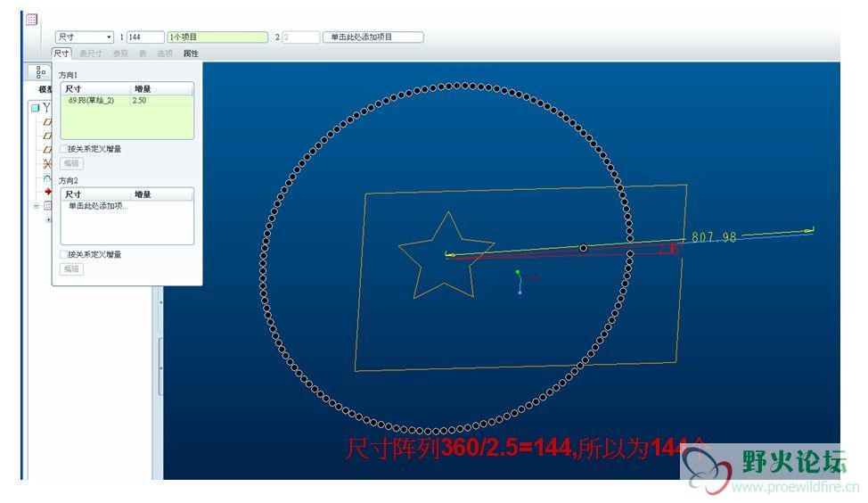Click the first direction count field 144
The image size is (868, 503).
[145, 37]
